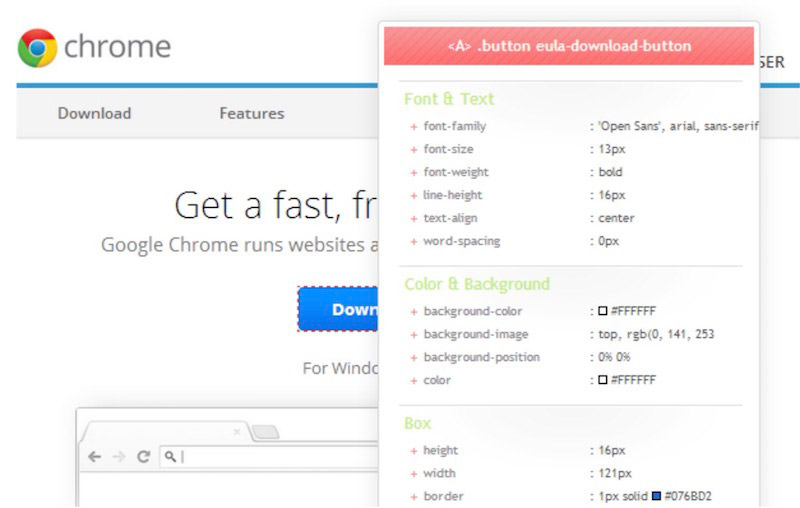The image size is (800, 508).
Task: Expand the font-weight property plus sign
Action: click(414, 172)
